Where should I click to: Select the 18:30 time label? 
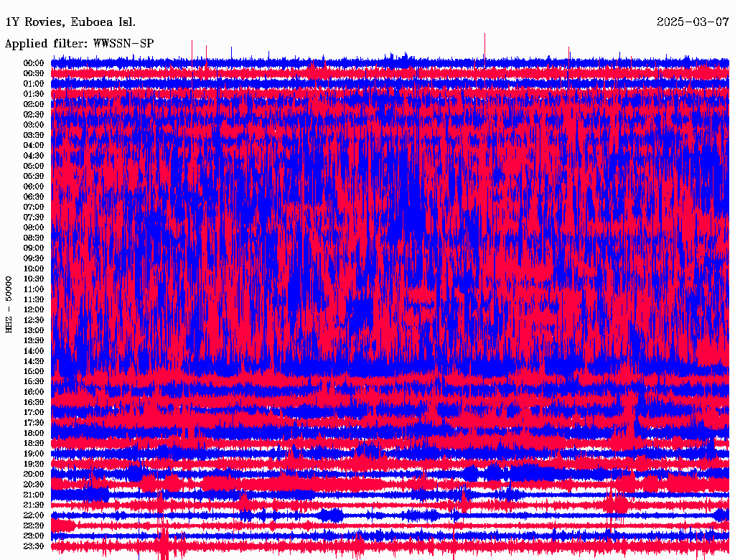pyautogui.click(x=34, y=443)
